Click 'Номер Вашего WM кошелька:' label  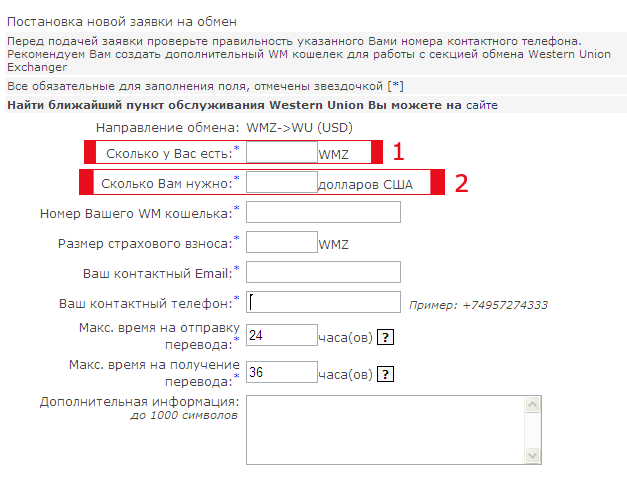point(136,214)
